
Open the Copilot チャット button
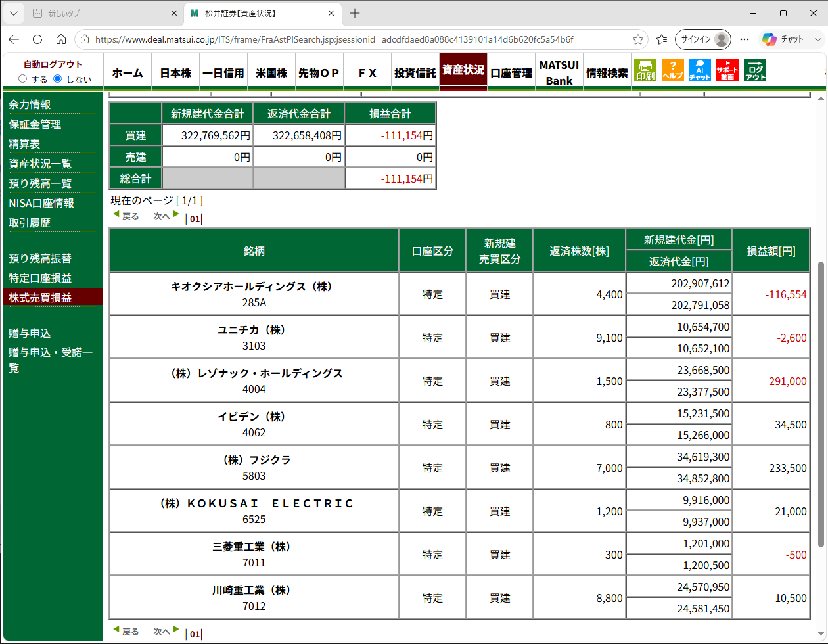[x=783, y=39]
